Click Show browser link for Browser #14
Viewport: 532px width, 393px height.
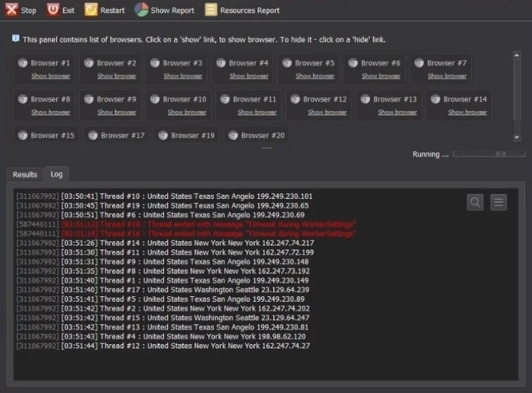point(468,112)
